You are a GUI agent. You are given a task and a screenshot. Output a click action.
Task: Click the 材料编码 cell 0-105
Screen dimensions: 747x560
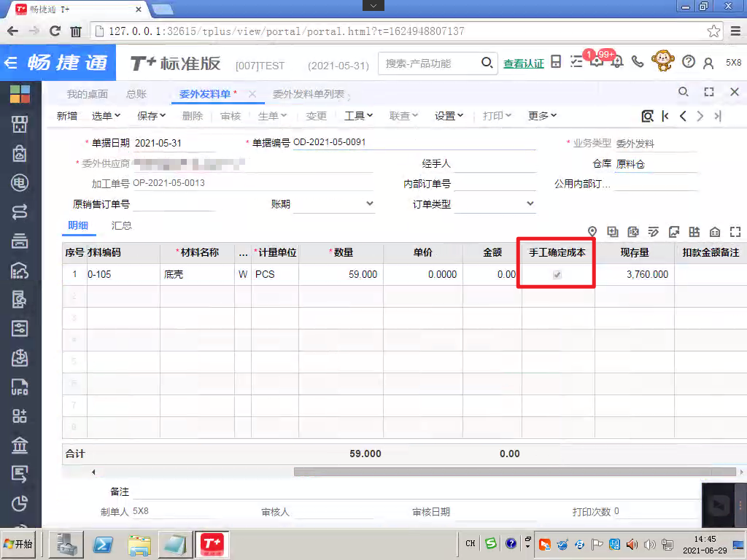pyautogui.click(x=123, y=275)
